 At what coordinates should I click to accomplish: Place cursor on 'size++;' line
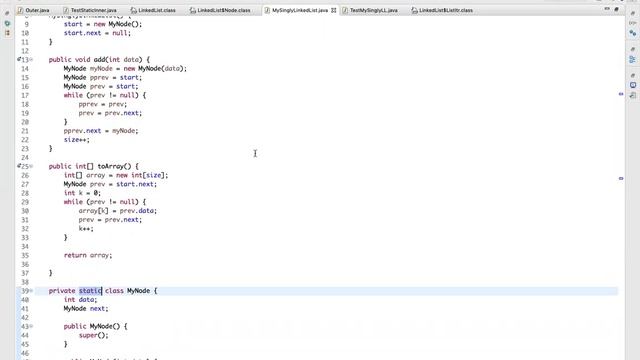tap(76, 140)
